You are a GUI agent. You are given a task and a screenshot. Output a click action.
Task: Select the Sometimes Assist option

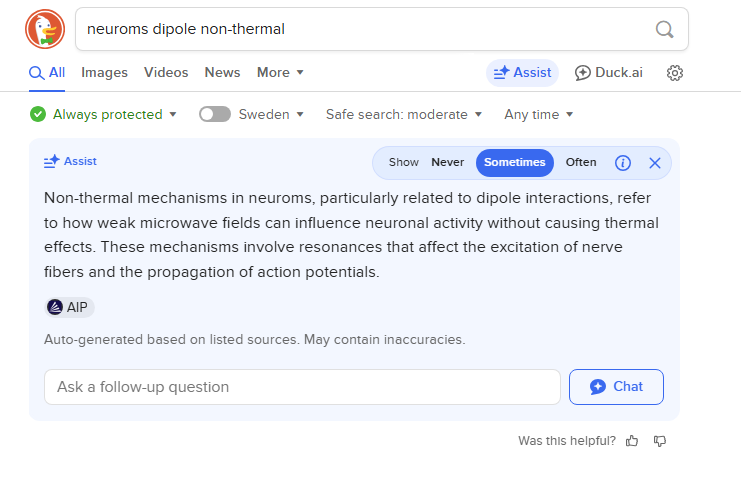[x=514, y=163]
